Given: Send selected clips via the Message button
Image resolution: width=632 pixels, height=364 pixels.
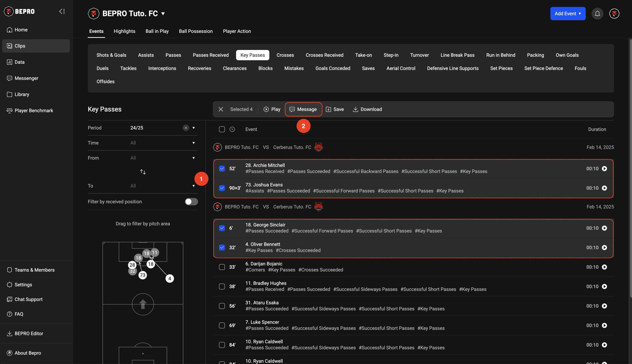Looking at the screenshot, I should [x=303, y=109].
